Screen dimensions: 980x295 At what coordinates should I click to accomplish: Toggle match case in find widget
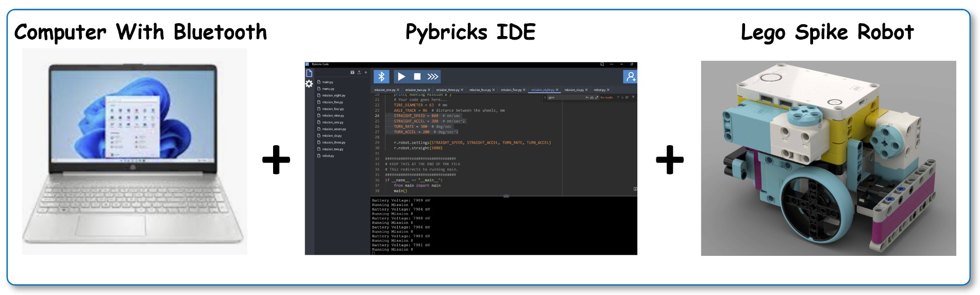587,97
